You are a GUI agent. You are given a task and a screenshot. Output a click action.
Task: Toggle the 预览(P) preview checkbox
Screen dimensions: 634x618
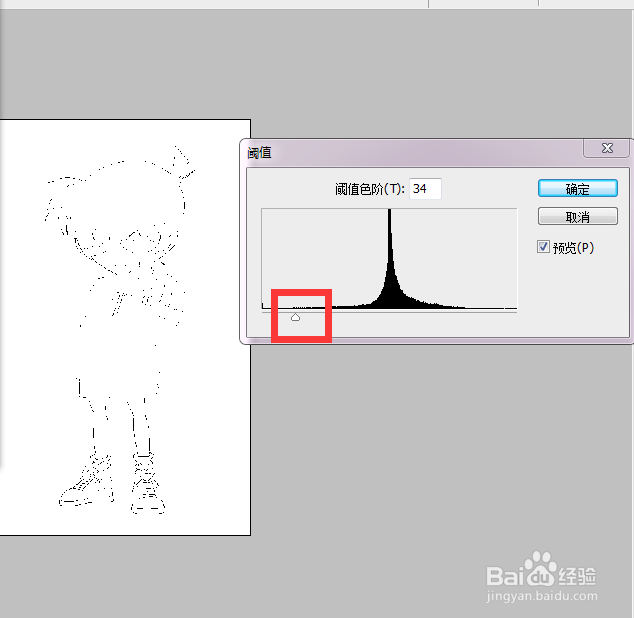coord(543,247)
